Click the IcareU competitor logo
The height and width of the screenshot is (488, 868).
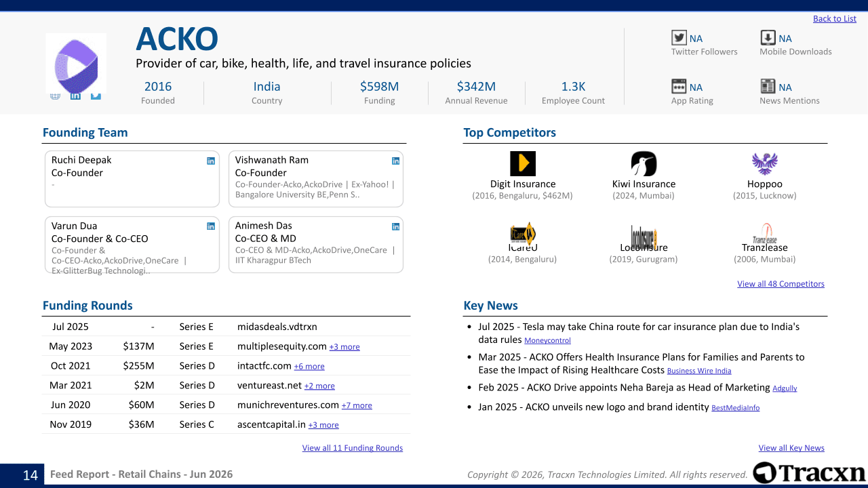(523, 235)
